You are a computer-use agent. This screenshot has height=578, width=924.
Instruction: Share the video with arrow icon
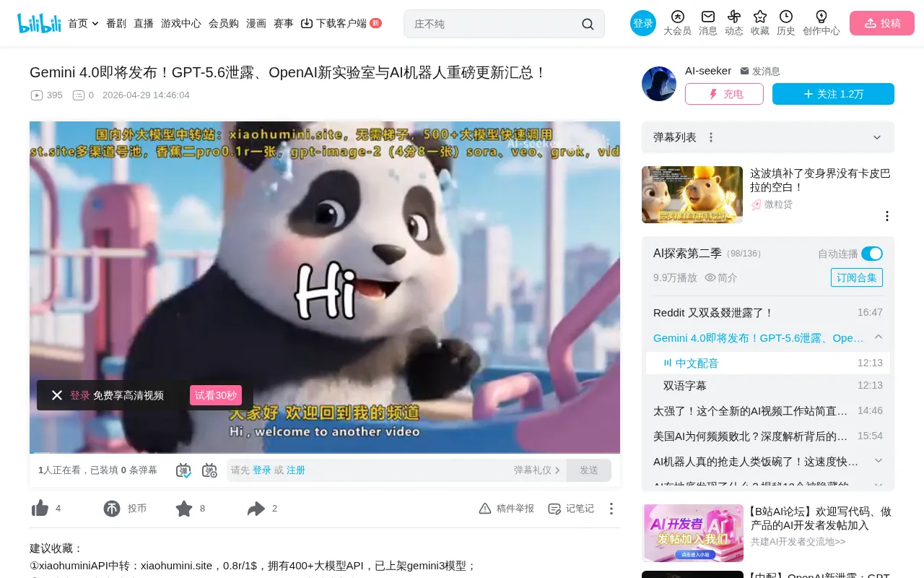tap(256, 509)
